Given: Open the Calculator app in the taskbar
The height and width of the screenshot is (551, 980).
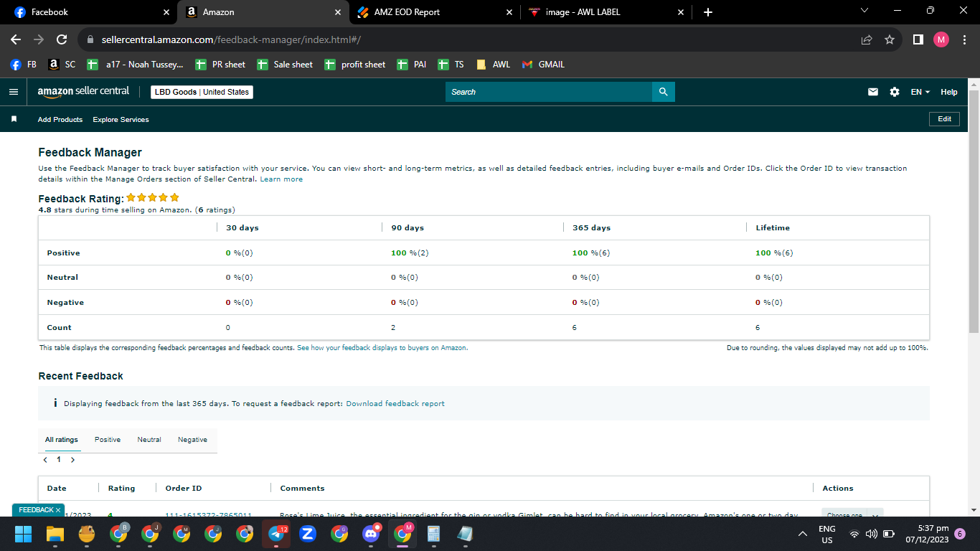Looking at the screenshot, I should click(x=433, y=534).
